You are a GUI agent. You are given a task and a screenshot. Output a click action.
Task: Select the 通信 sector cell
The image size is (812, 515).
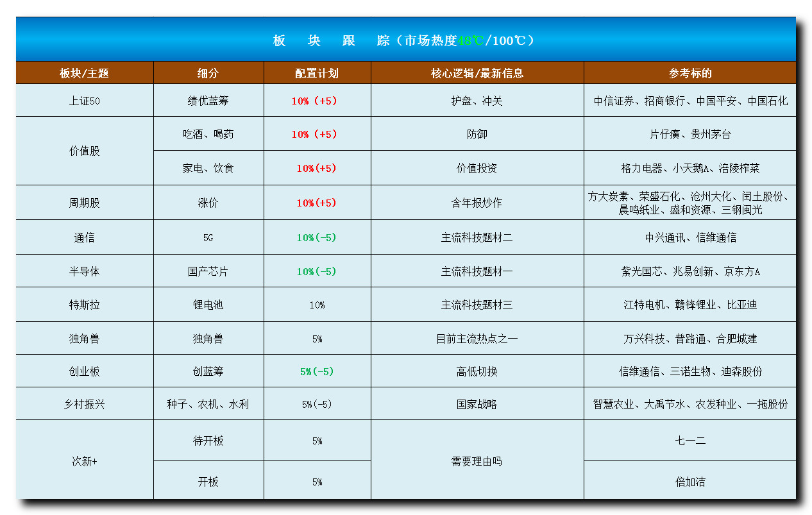point(85,237)
